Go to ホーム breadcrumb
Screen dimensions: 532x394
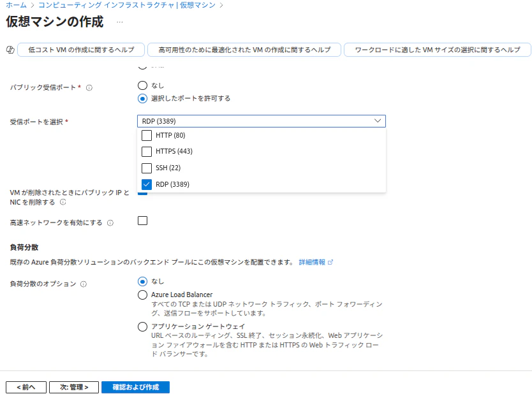click(17, 4)
